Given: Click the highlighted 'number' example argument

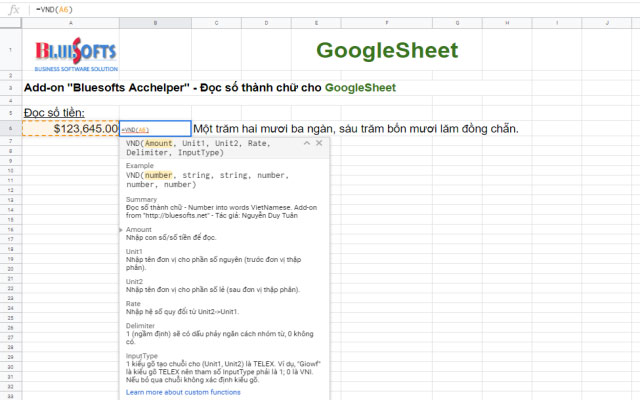Looking at the screenshot, I should point(158,175).
